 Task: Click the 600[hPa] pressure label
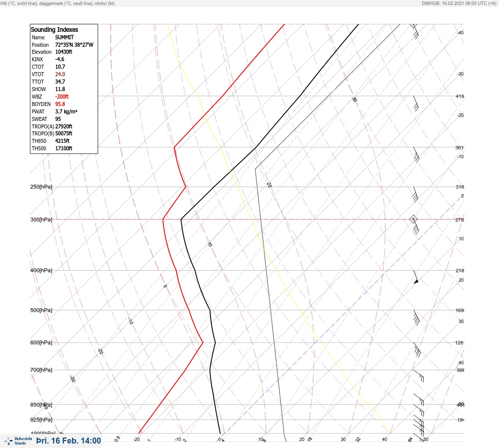(41, 342)
